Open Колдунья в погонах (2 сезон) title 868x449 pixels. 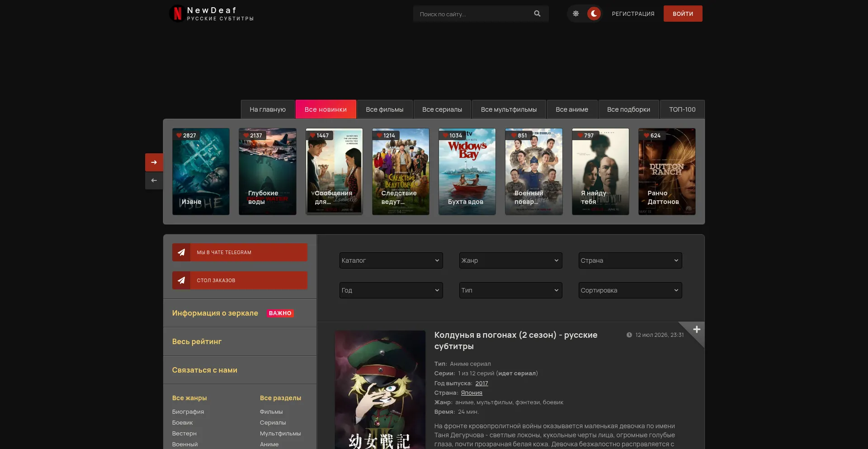click(x=516, y=340)
